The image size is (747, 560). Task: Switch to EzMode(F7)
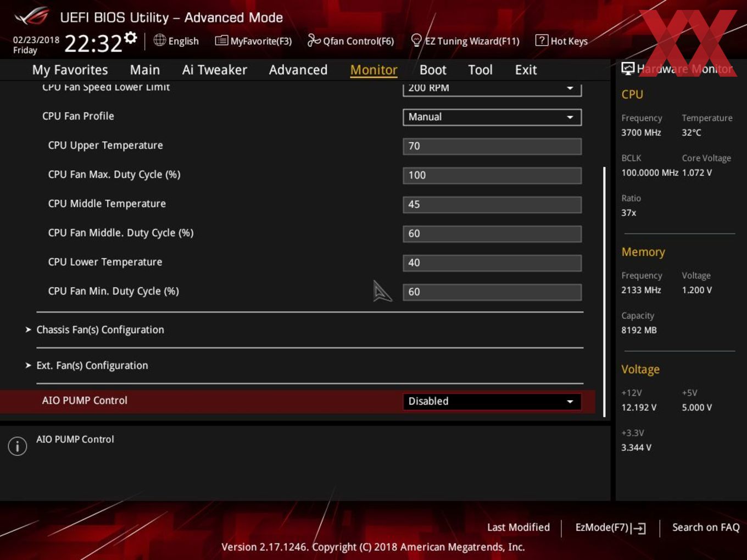(x=610, y=528)
